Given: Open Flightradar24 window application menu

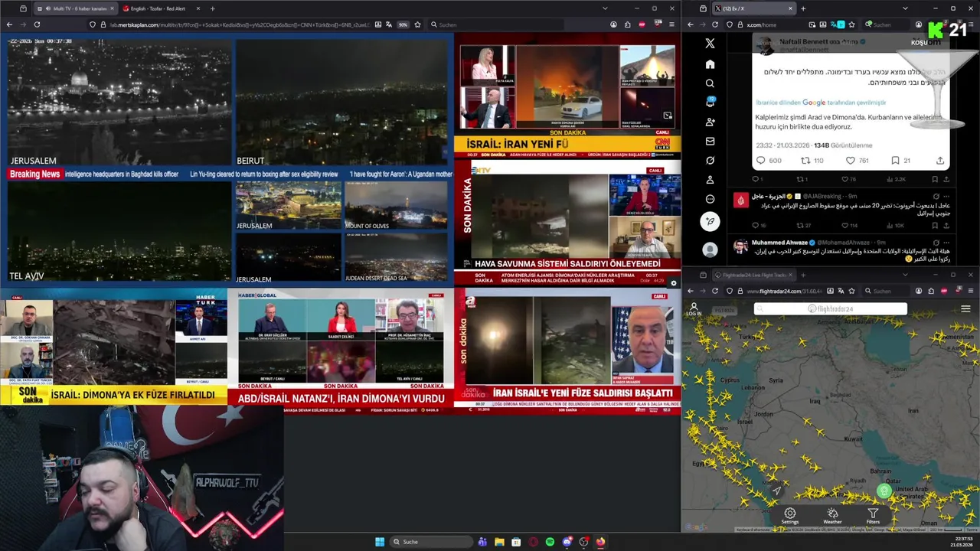Looking at the screenshot, I should pyautogui.click(x=970, y=291).
